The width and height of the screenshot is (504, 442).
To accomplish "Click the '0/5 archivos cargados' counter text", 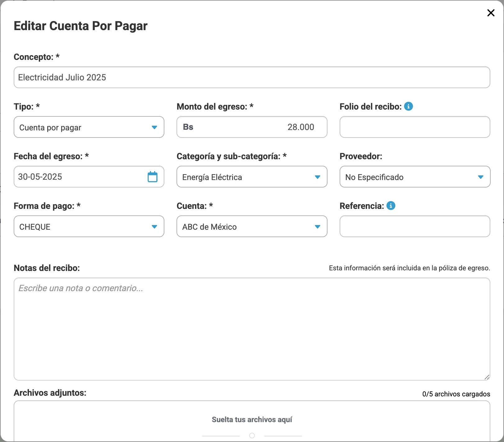I will pyautogui.click(x=456, y=394).
